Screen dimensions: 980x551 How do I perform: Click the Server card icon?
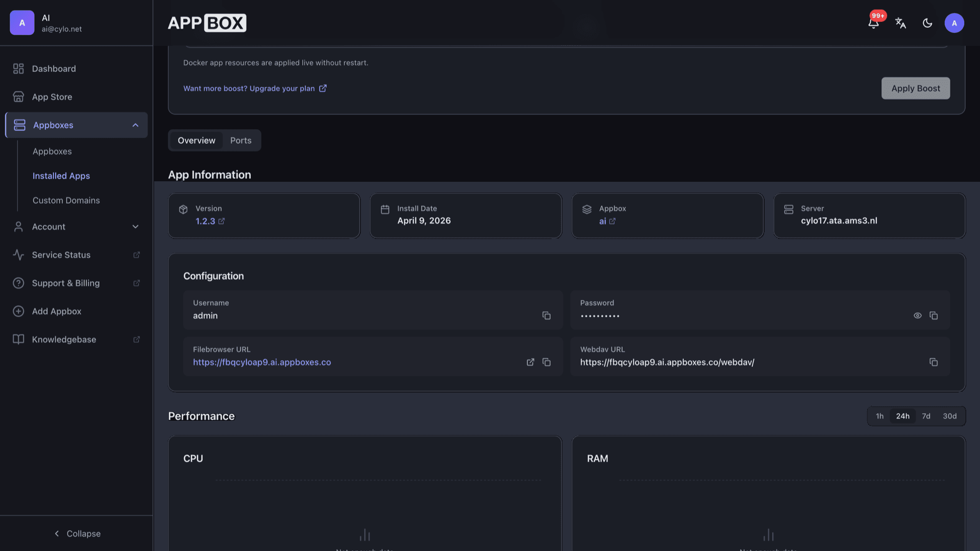point(789,209)
